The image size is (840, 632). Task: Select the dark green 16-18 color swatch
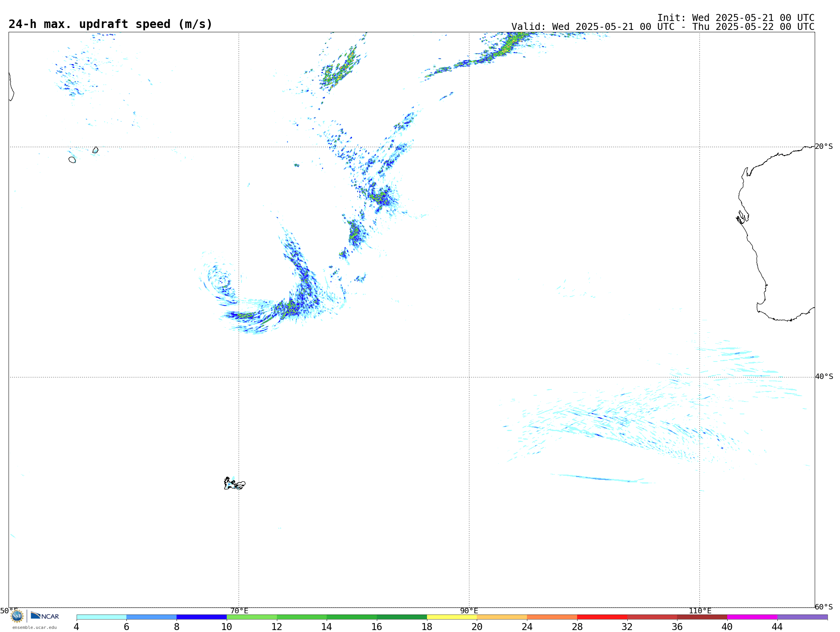(402, 617)
